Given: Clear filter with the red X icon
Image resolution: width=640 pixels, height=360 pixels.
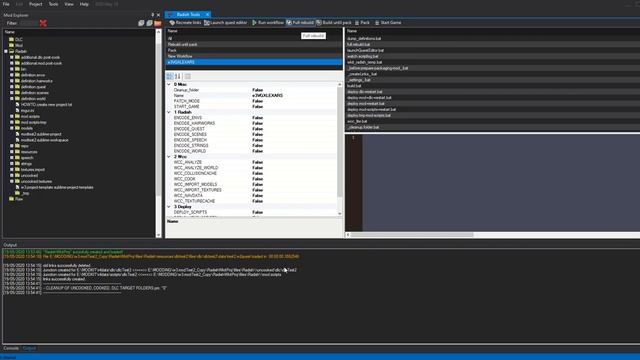Looking at the screenshot, I should [x=43, y=23].
